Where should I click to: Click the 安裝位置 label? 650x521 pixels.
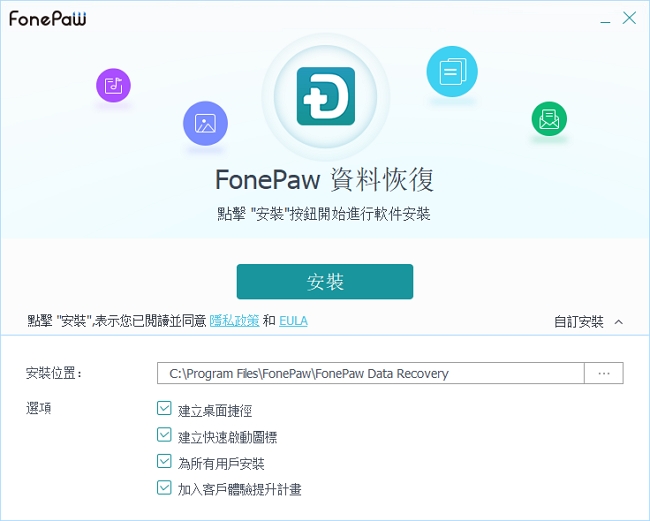pos(54,373)
